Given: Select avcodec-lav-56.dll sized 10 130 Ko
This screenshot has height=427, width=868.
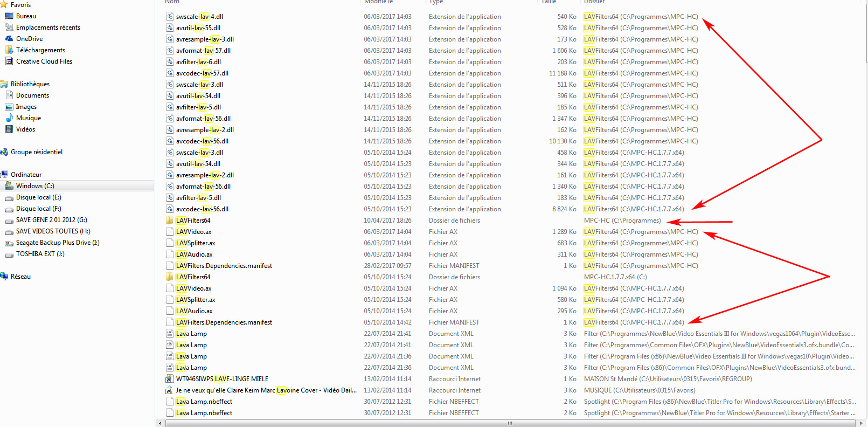Looking at the screenshot, I should point(202,141).
